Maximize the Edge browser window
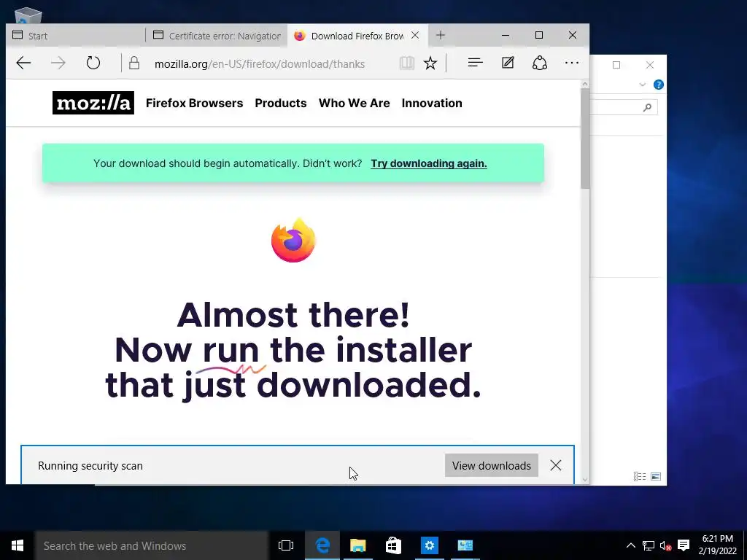Screen dimensions: 747x560 tap(539, 35)
